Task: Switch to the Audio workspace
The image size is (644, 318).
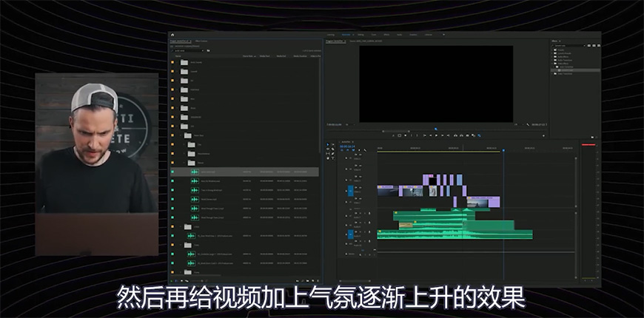Action: 399,35
